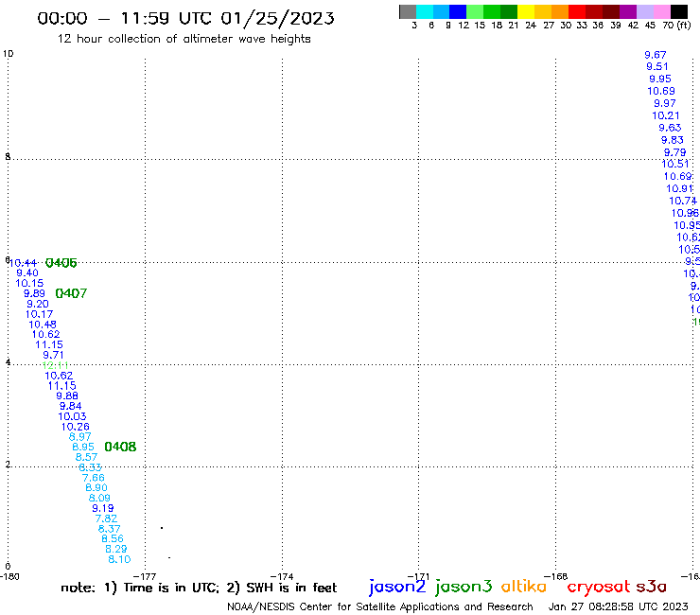Click the 8.56 wave height value
Viewport: 700px width, 615px height.
coord(113,538)
